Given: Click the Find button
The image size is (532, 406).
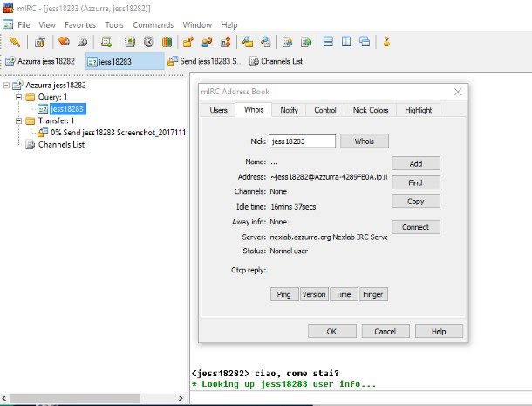Looking at the screenshot, I should pos(416,182).
